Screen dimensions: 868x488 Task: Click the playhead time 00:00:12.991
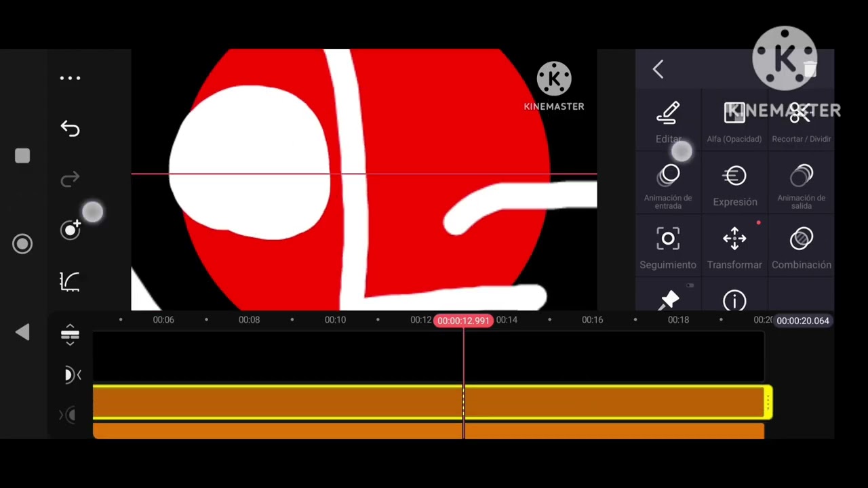click(464, 321)
